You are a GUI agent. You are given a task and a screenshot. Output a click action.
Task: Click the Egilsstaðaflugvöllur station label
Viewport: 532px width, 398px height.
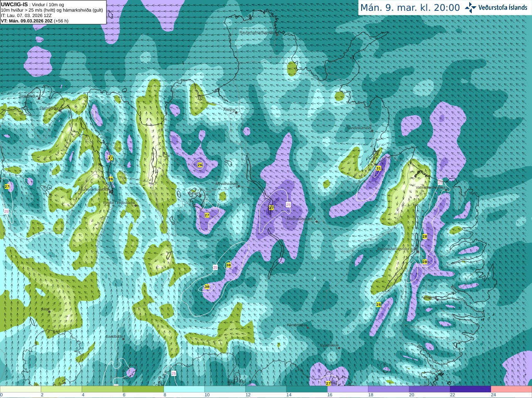pos(397,249)
